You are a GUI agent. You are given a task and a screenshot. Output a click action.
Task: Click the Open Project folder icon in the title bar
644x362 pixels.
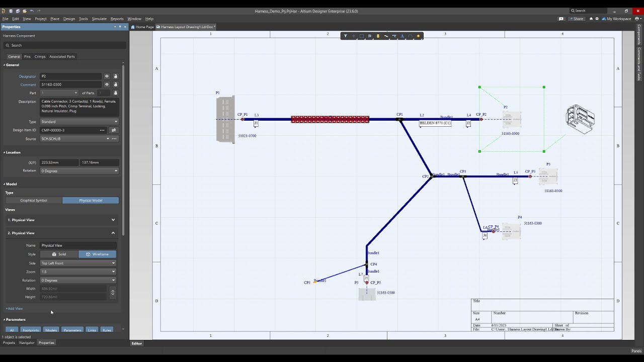click(25, 11)
